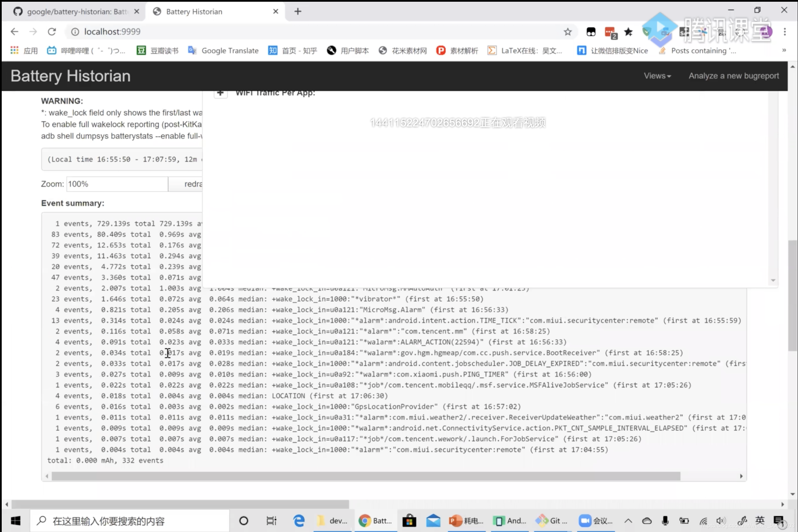This screenshot has width=798, height=532.
Task: Click Analyze a new bugreport link
Action: pos(734,76)
